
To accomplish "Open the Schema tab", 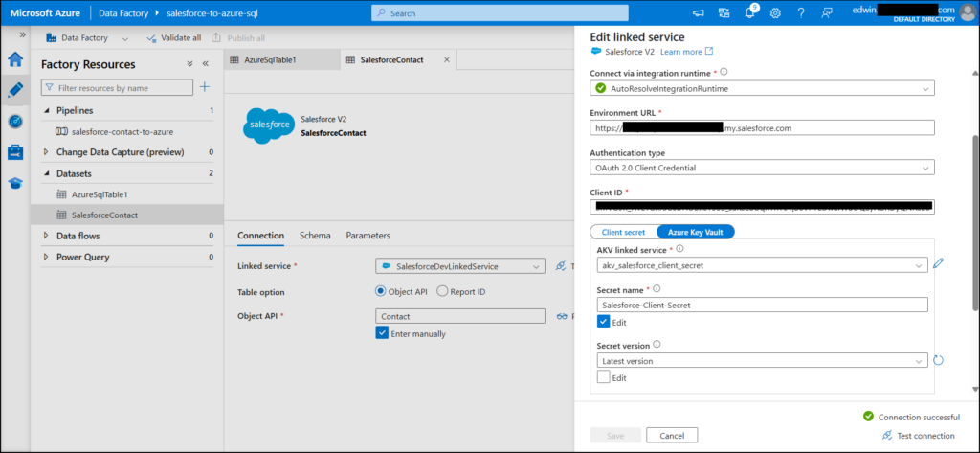I will [315, 236].
